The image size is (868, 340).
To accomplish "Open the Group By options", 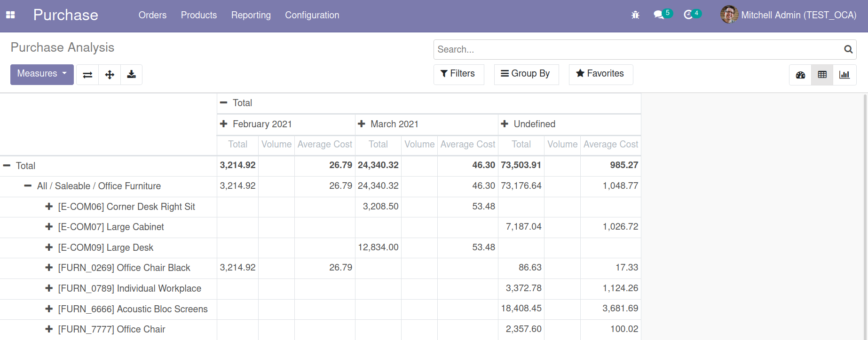I will tap(526, 74).
